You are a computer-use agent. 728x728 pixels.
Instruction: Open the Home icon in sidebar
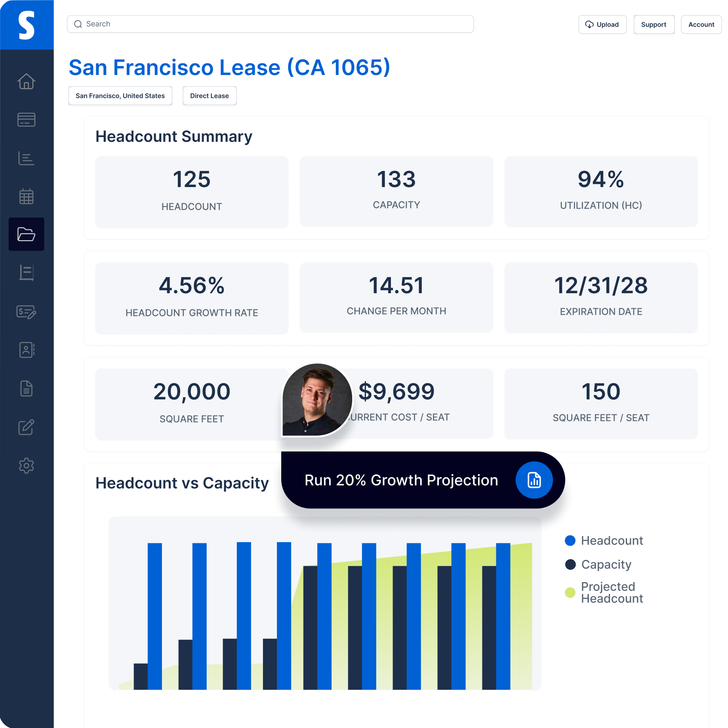[27, 81]
